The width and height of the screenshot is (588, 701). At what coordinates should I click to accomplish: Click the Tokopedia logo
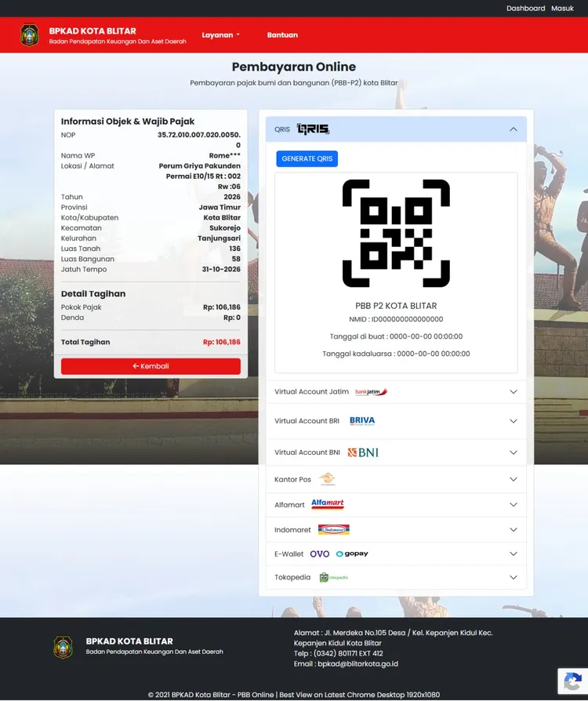point(333,578)
